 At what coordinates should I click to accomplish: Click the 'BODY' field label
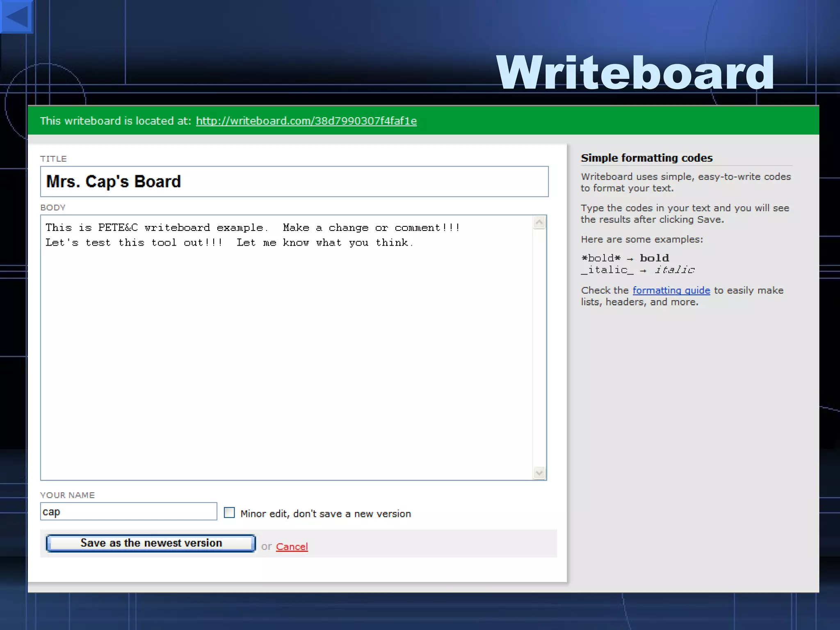pos(53,208)
